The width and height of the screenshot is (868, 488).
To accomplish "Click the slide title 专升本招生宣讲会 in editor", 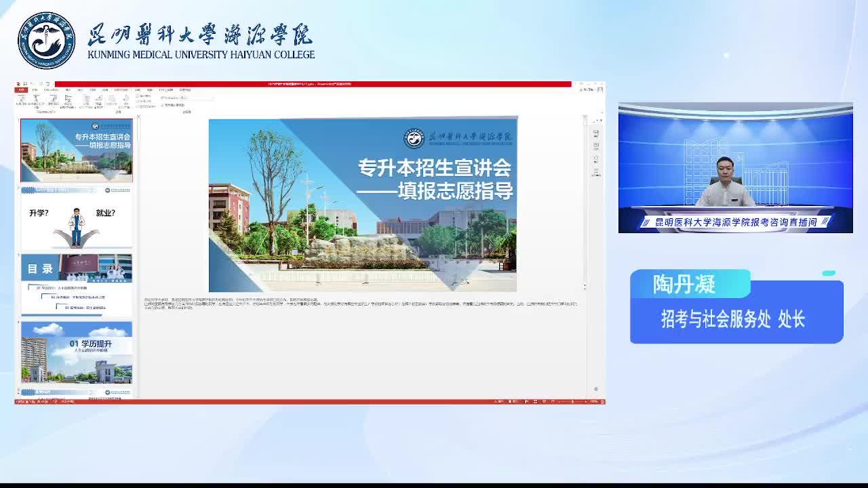I will point(434,167).
